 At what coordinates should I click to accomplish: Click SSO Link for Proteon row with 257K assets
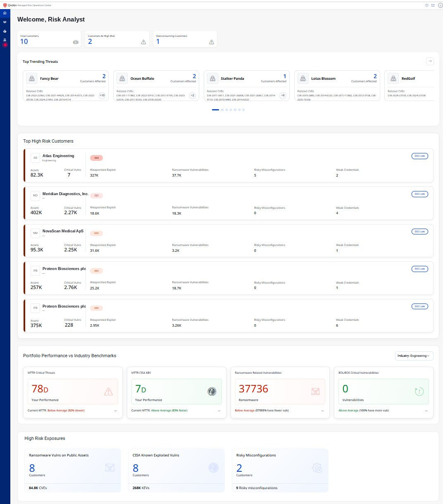coord(419,269)
